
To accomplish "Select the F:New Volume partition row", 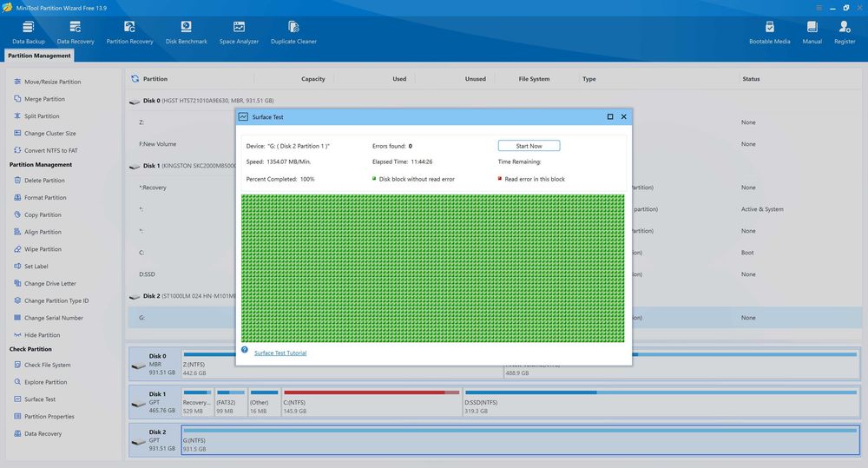I will tap(182, 143).
